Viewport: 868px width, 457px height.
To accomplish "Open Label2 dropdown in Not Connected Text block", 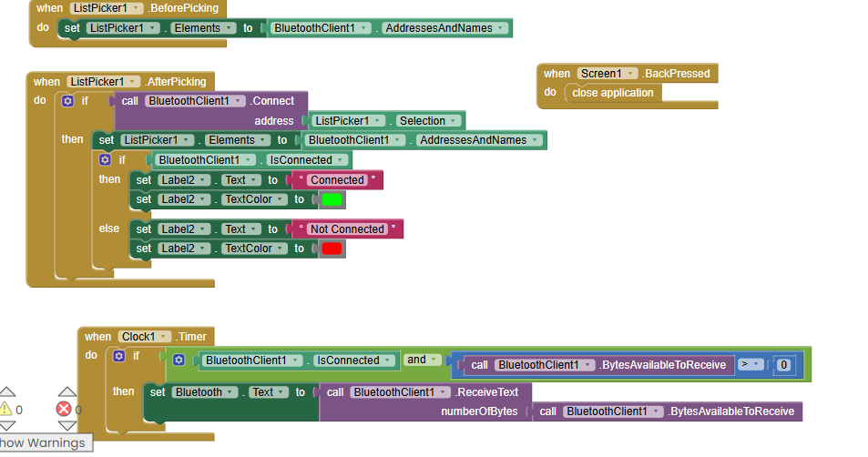I will click(x=184, y=229).
